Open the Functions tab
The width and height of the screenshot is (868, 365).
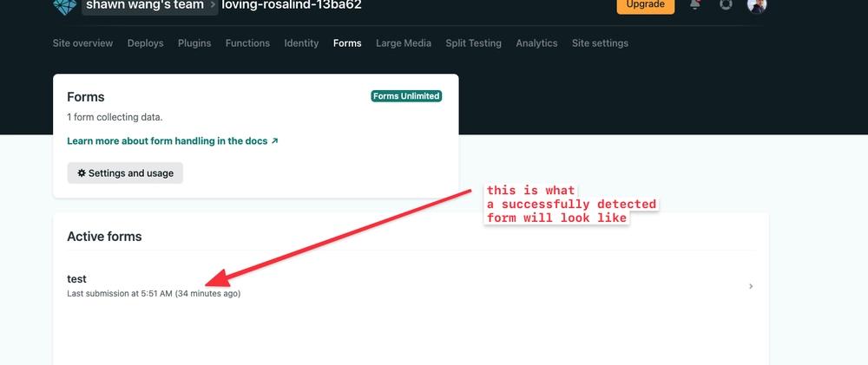(x=247, y=43)
